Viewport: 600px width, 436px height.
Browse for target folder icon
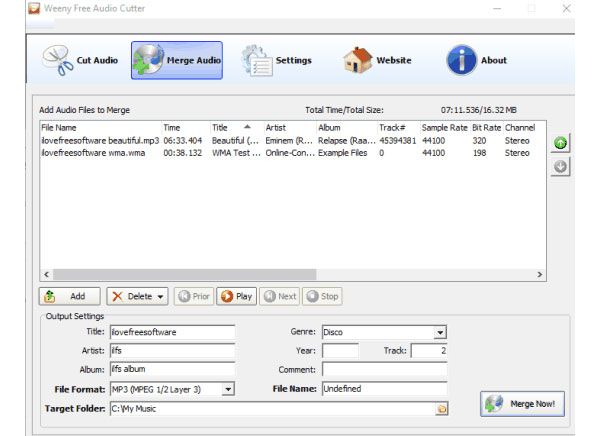441,409
